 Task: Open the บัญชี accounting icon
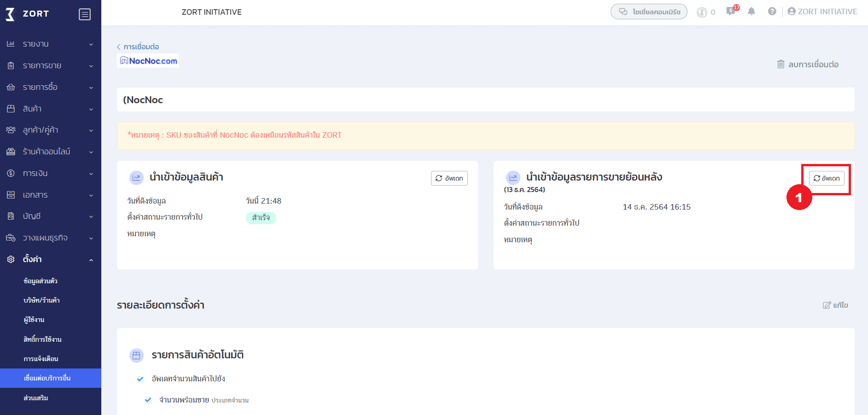point(11,216)
